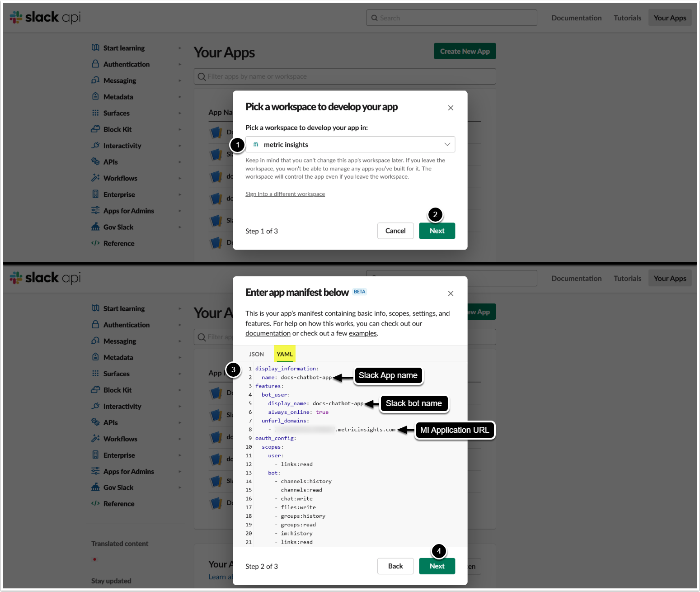Click the Apps for Admins sliders icon, upper screenshot

click(x=95, y=210)
